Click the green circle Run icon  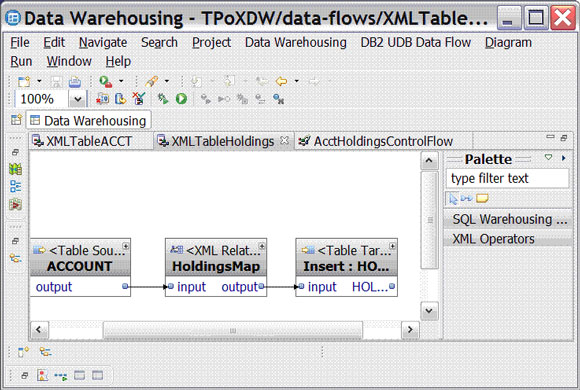click(x=181, y=99)
